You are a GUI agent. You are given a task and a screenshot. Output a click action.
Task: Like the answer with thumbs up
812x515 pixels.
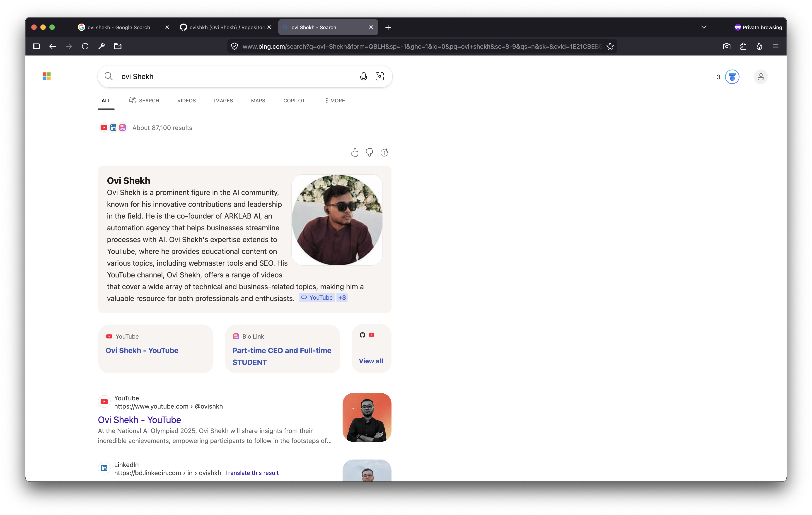point(355,153)
